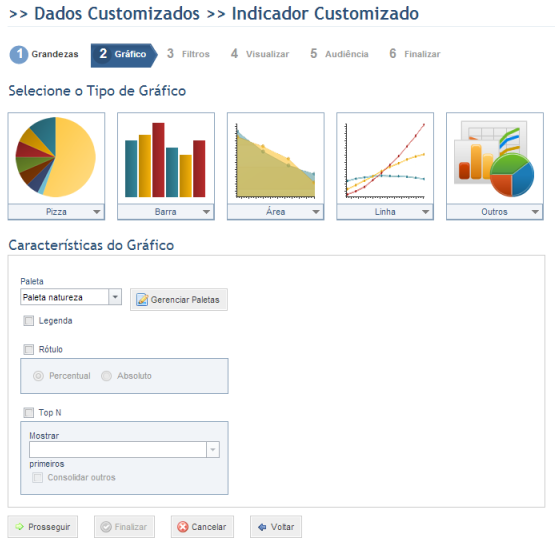The image size is (555, 545).
Task: Click the Outros chart types image
Action: tap(494, 157)
